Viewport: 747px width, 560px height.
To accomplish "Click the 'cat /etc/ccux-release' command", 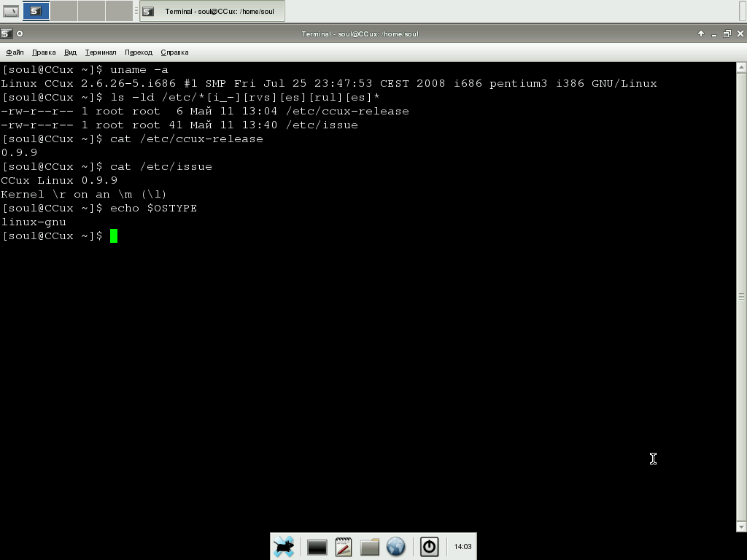I will (186, 139).
